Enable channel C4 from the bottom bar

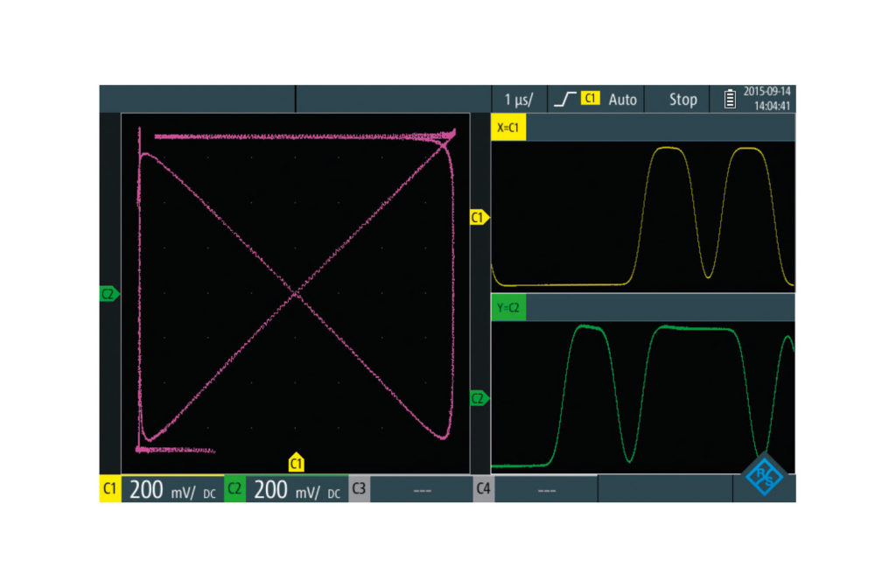(483, 490)
